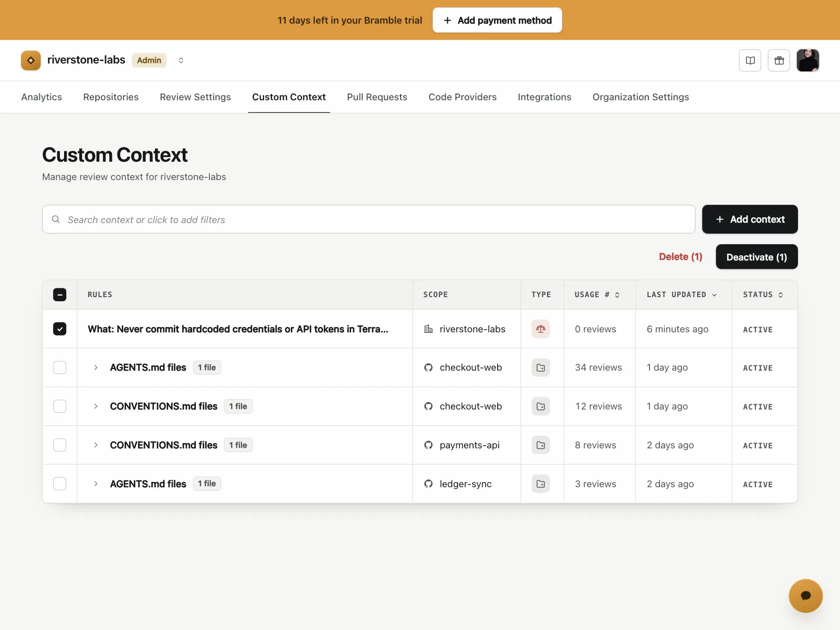Open the Integrations tab

click(544, 97)
